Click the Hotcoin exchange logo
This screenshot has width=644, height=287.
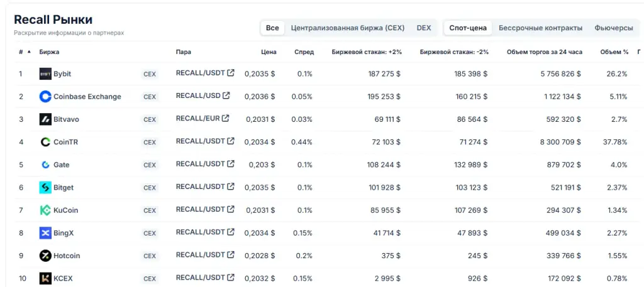45,256
